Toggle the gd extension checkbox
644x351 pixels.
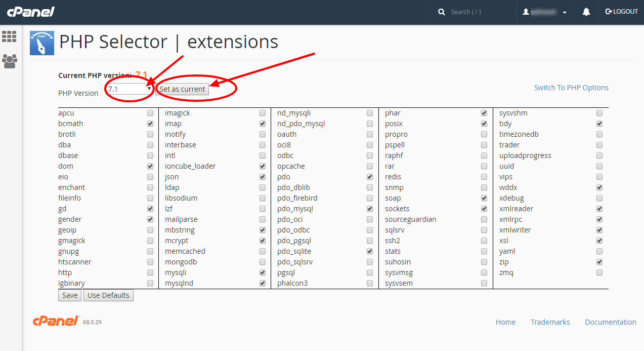click(150, 209)
